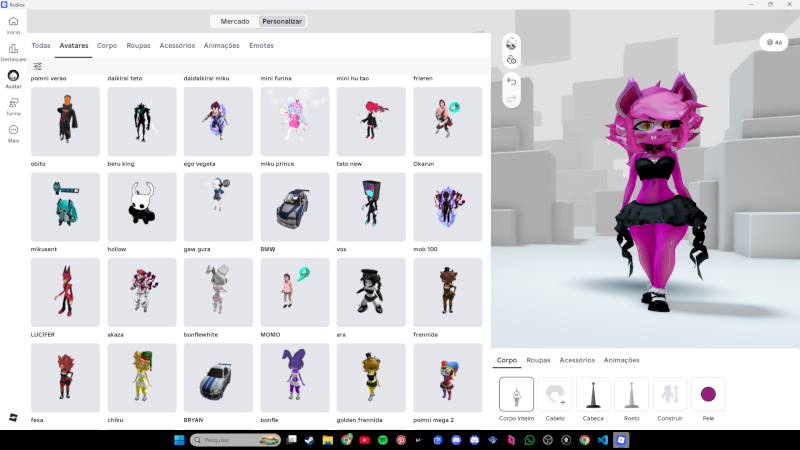Viewport: 800px width, 450px height.
Task: Select the BMW car avatar
Action: click(295, 207)
